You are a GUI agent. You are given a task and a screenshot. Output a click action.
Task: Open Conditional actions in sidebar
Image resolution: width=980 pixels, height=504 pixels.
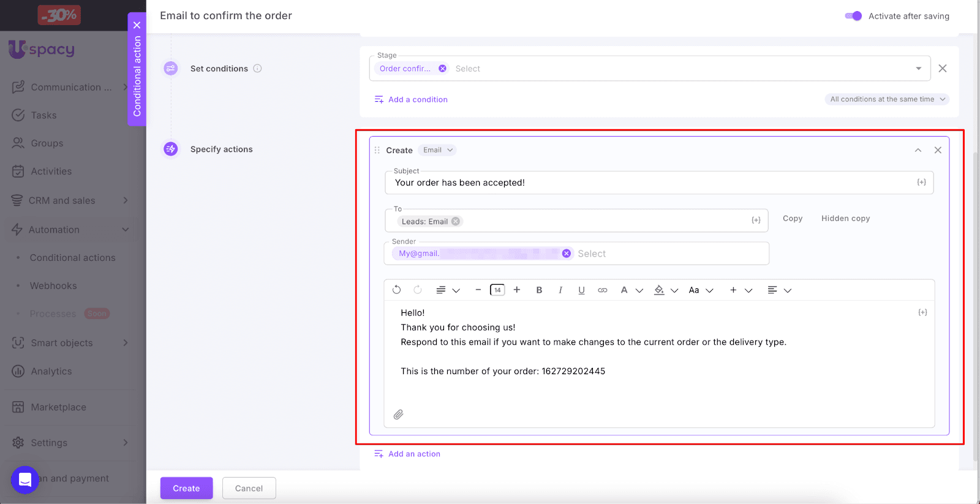(x=72, y=258)
